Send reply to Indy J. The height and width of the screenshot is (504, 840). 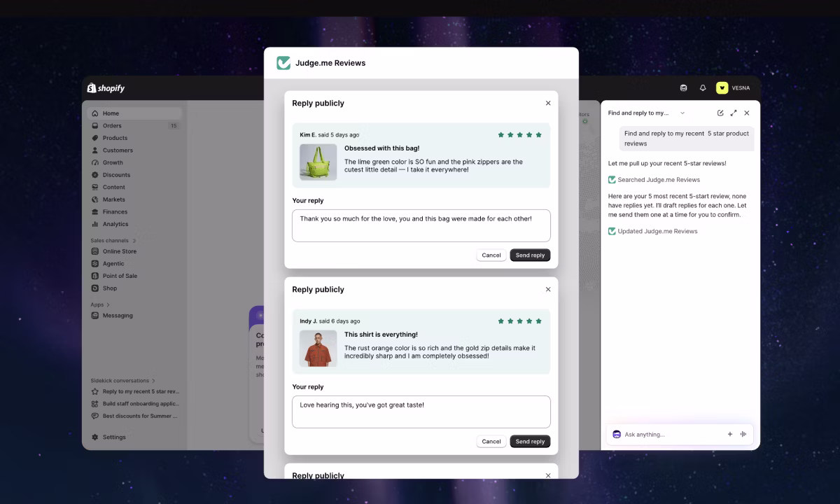(x=530, y=441)
